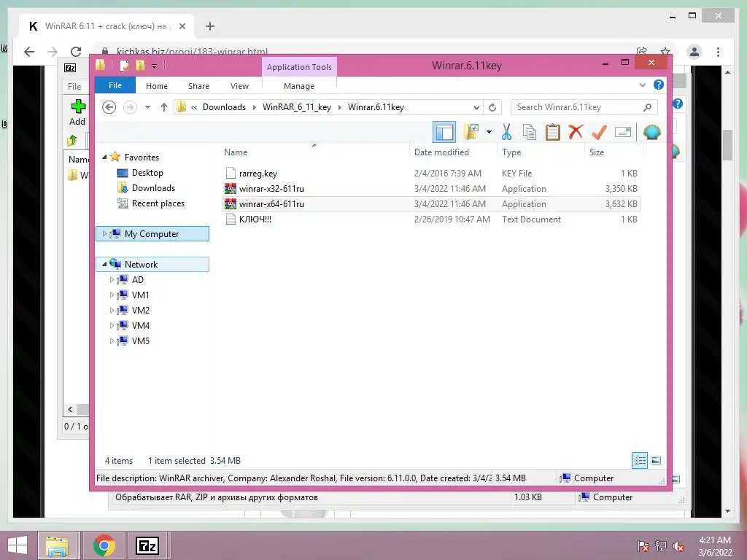The image size is (747, 560).
Task: Open the Windows Start button
Action: (x=18, y=545)
